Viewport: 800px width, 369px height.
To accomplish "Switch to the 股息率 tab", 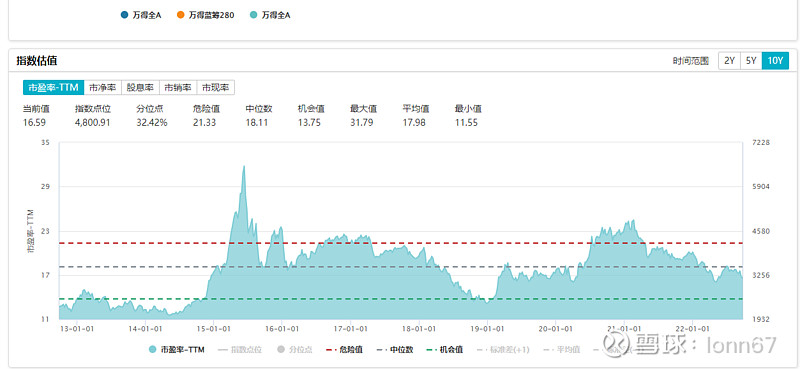I will (x=140, y=87).
